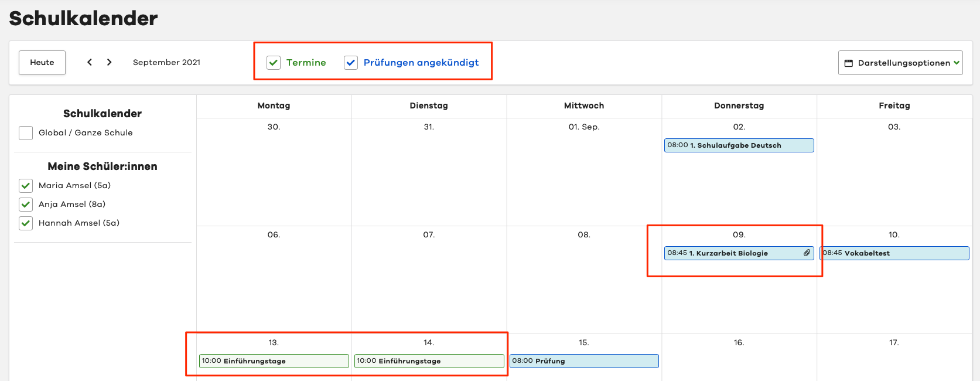980x381 pixels.
Task: Open Einführungstage event on Monday 13.
Action: [x=274, y=361]
